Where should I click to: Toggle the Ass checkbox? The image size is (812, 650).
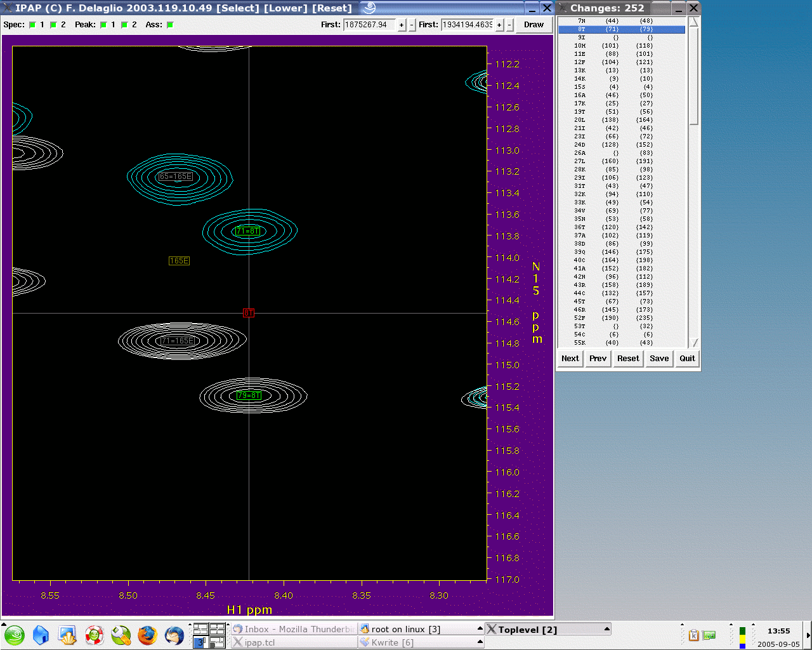(170, 25)
